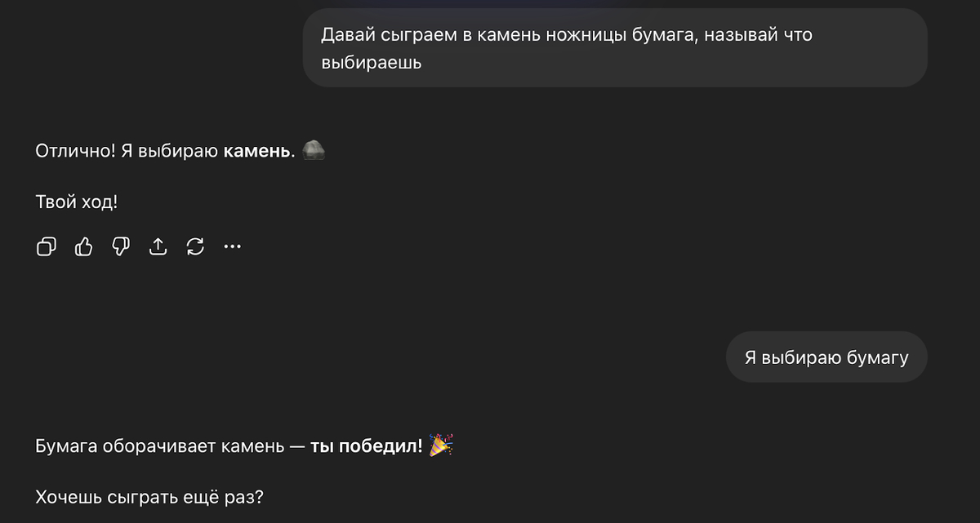
Task: Dislike the response with thumbs down
Action: point(121,246)
